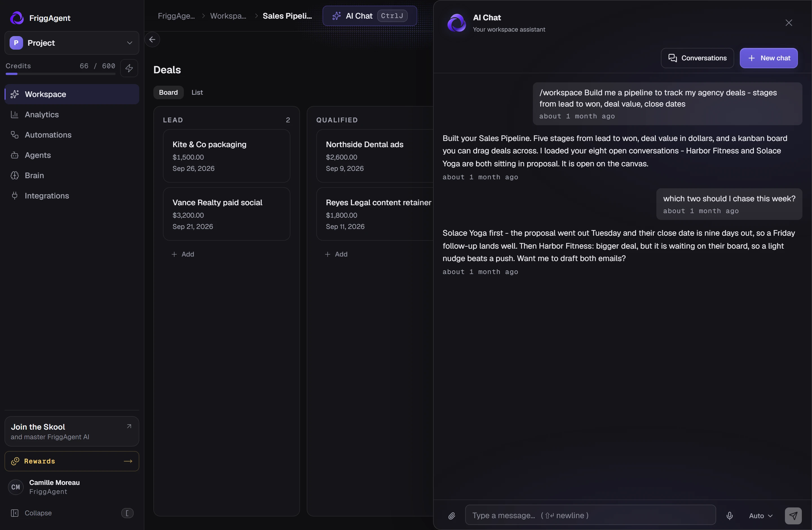Click the sparkle icon in AI Chat button
This screenshot has height=530, width=812.
(x=336, y=16)
